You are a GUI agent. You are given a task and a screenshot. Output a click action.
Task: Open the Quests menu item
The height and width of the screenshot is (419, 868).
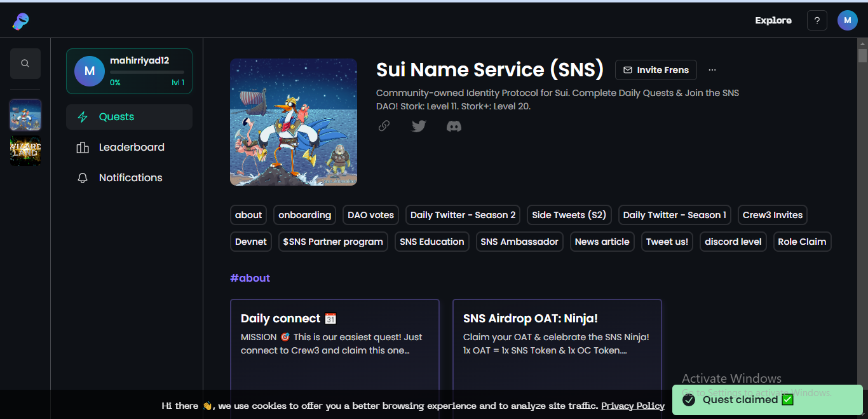129,117
